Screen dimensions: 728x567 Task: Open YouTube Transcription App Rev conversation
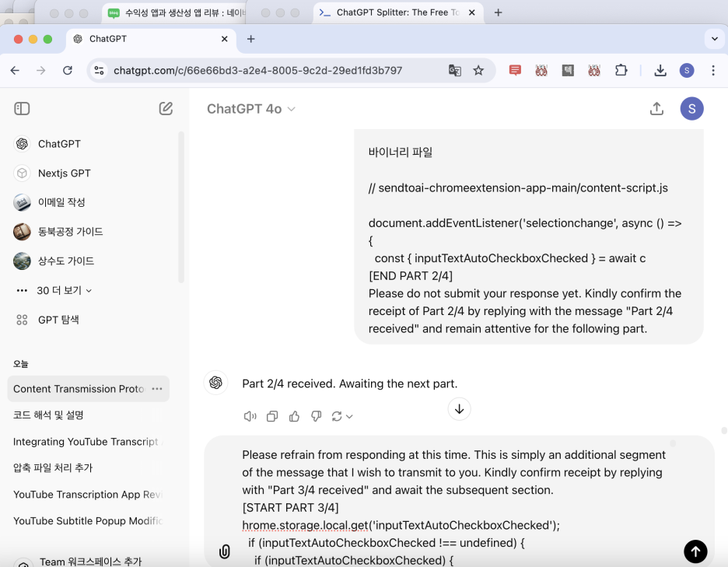click(x=87, y=495)
